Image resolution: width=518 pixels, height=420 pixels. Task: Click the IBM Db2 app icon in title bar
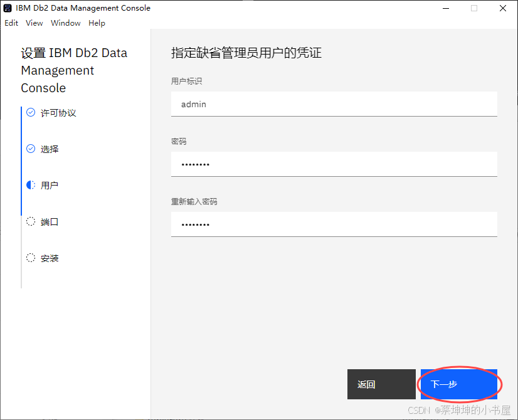8,8
